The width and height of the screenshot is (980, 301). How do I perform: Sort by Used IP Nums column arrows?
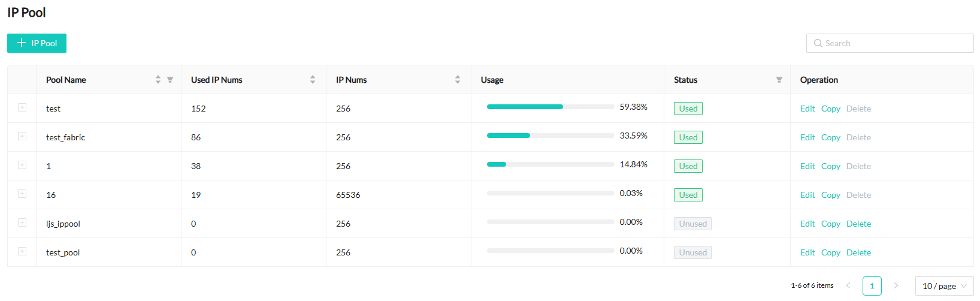[313, 80]
